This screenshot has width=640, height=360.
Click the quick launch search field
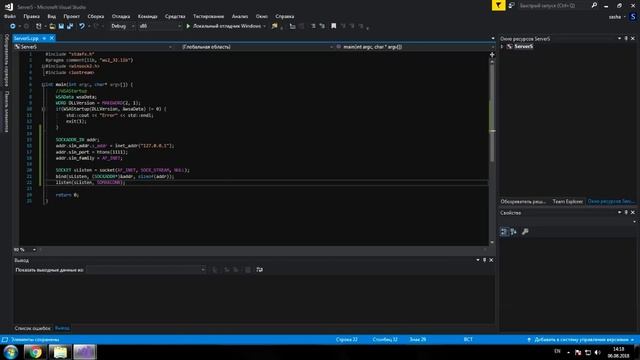[553, 6]
